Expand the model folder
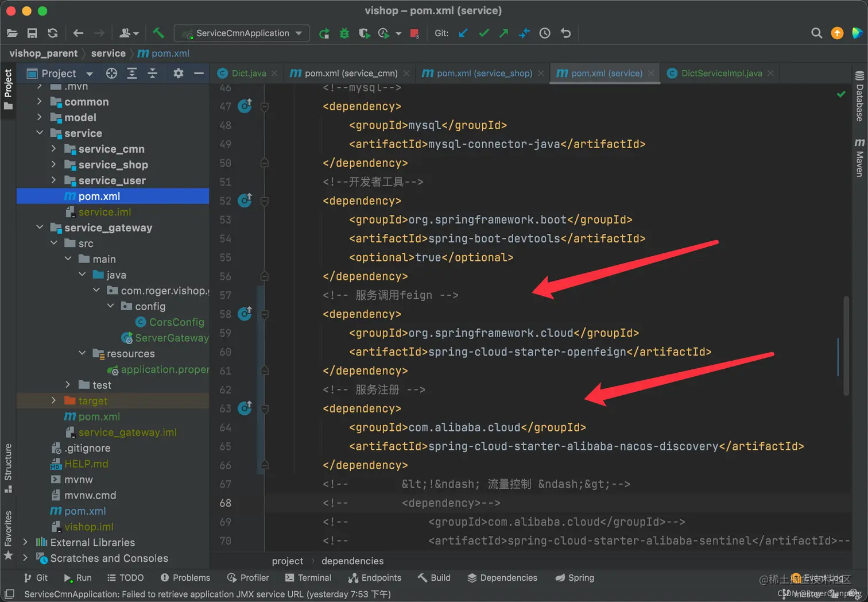 [x=39, y=117]
